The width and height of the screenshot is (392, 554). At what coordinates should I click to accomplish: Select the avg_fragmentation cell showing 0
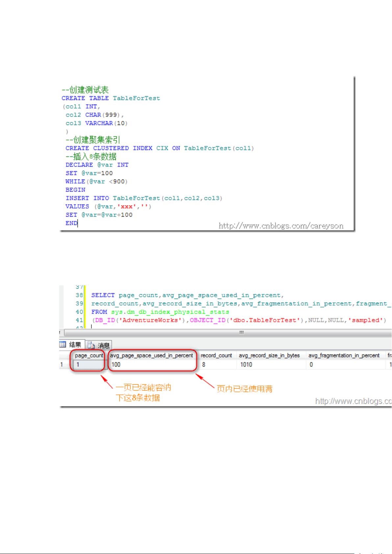344,365
